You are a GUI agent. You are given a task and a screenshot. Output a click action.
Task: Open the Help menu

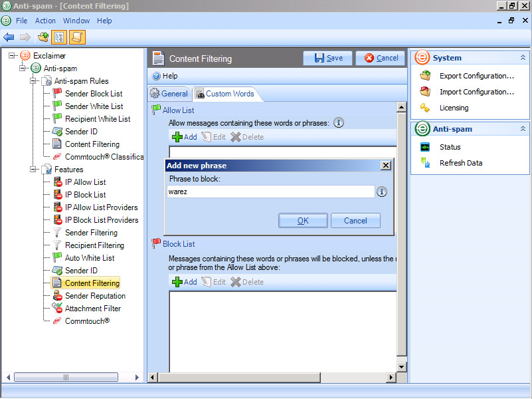point(104,21)
